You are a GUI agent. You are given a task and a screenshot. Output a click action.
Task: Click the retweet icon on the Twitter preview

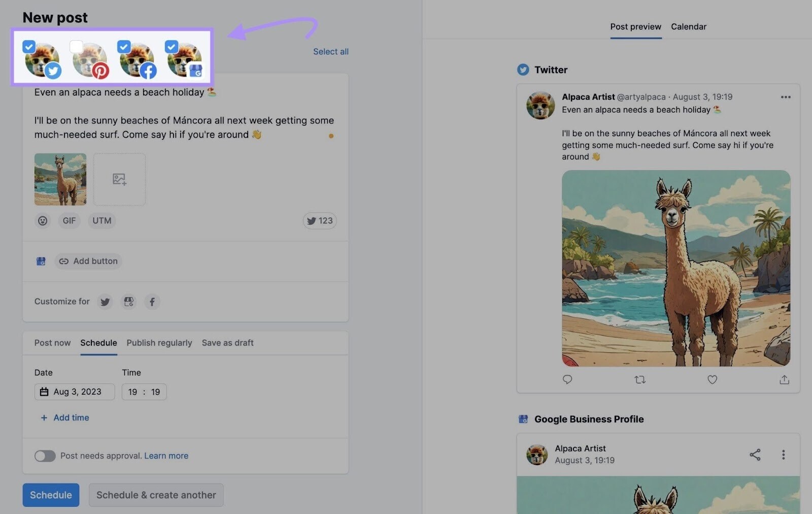(x=640, y=379)
